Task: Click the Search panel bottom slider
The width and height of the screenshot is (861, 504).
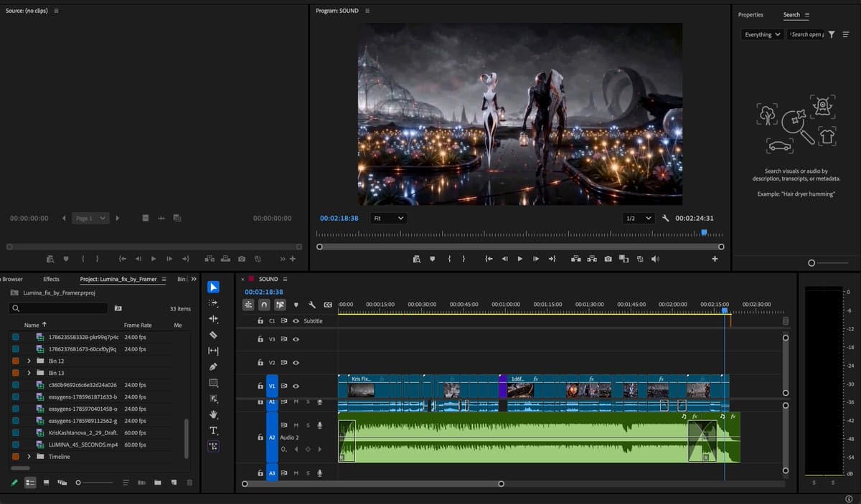Action: pos(829,263)
